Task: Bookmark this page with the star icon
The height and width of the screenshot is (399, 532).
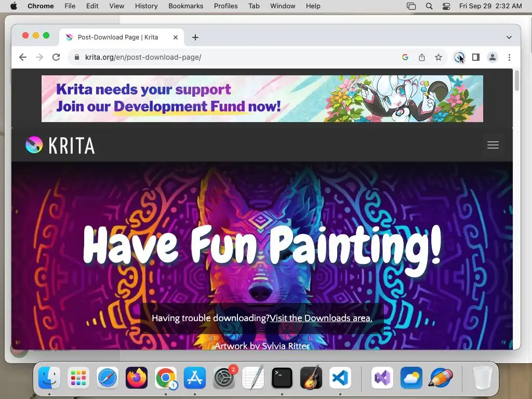Action: [438, 57]
